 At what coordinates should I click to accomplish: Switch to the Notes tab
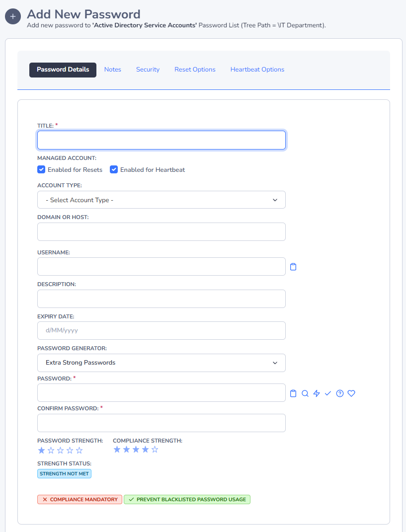(112, 70)
